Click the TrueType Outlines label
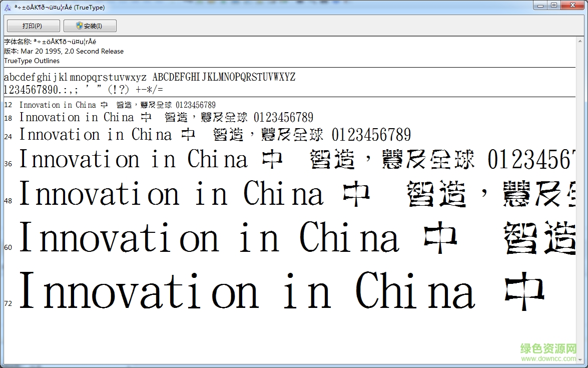The height and width of the screenshot is (368, 588). tap(31, 61)
